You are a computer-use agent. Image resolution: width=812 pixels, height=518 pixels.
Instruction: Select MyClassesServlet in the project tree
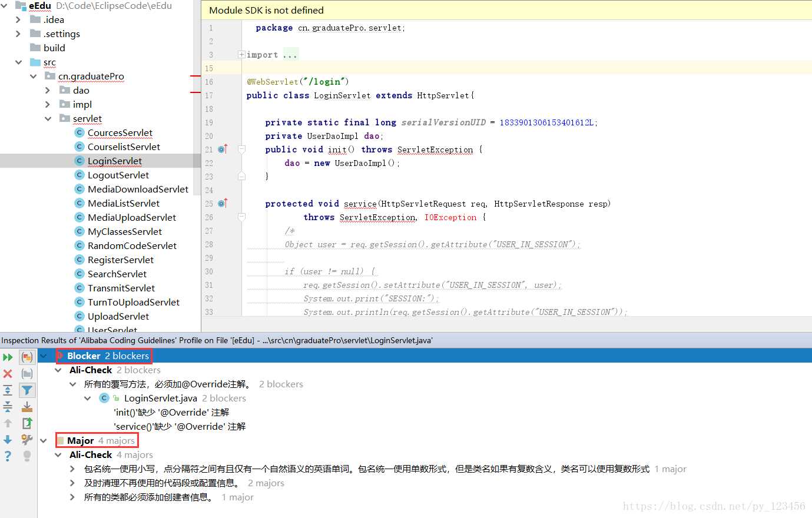click(x=125, y=231)
